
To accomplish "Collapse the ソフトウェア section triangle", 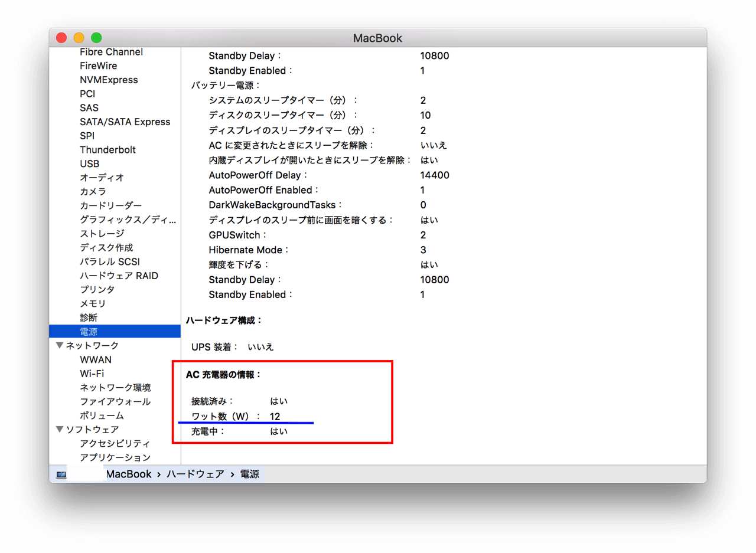I will [60, 430].
